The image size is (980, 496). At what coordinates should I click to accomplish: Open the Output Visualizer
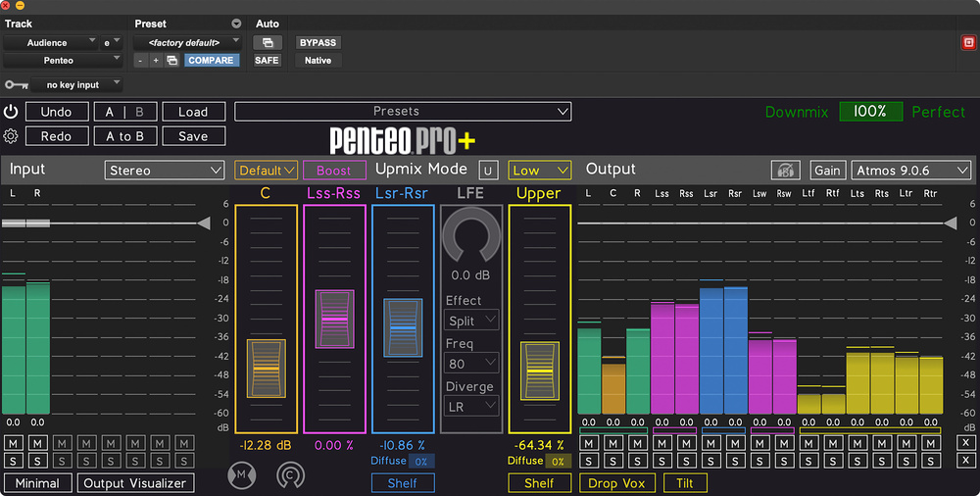135,483
